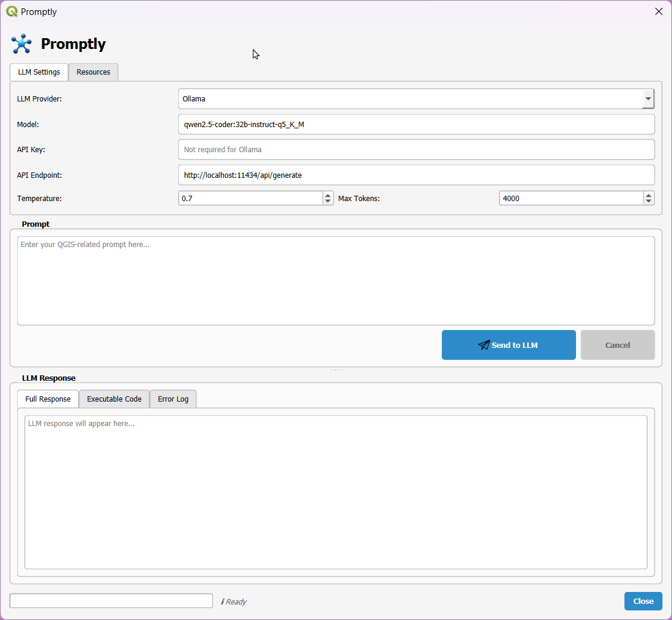The image size is (672, 620).
Task: Click the Promptly plugin logo icon
Action: [21, 43]
